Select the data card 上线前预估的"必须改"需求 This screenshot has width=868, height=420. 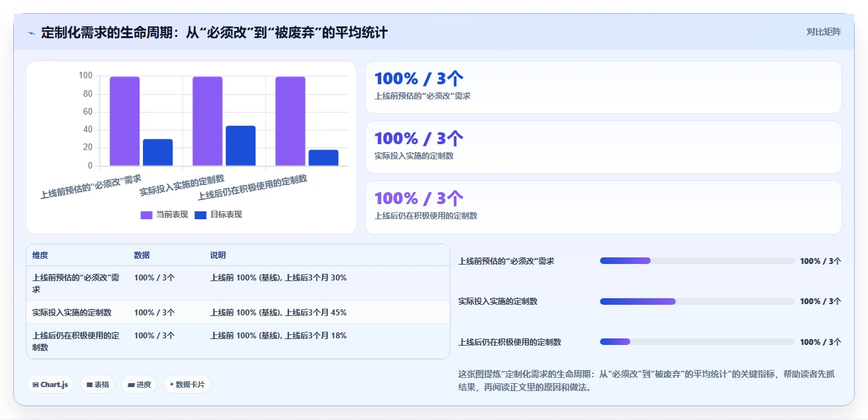point(603,88)
